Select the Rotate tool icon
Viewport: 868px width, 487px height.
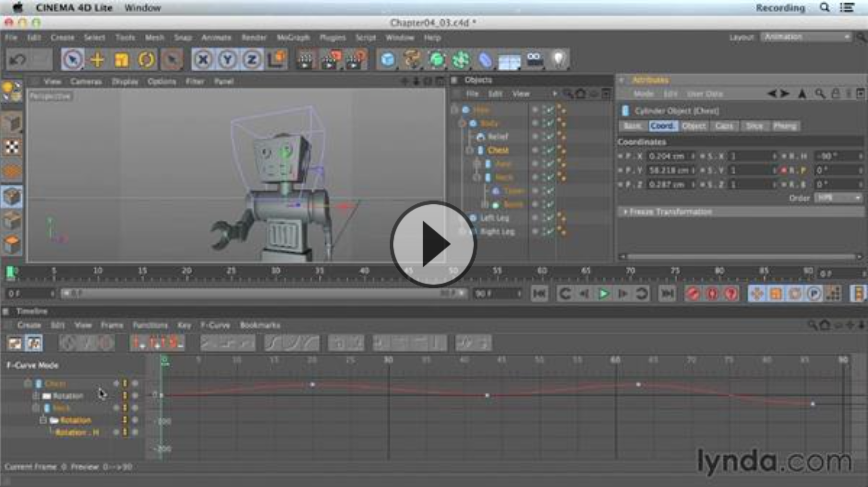point(147,60)
